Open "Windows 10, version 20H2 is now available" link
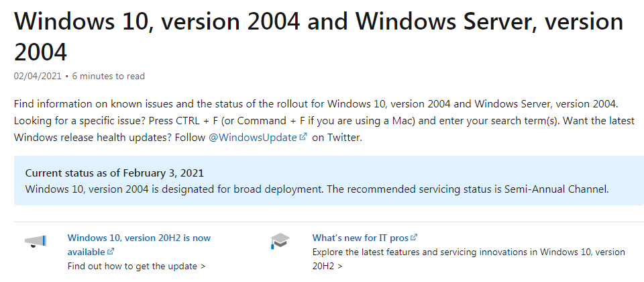The width and height of the screenshot is (644, 282). tap(139, 244)
